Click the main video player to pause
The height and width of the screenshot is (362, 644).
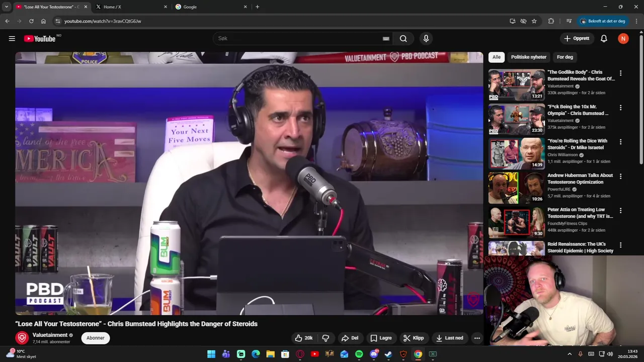click(x=249, y=184)
